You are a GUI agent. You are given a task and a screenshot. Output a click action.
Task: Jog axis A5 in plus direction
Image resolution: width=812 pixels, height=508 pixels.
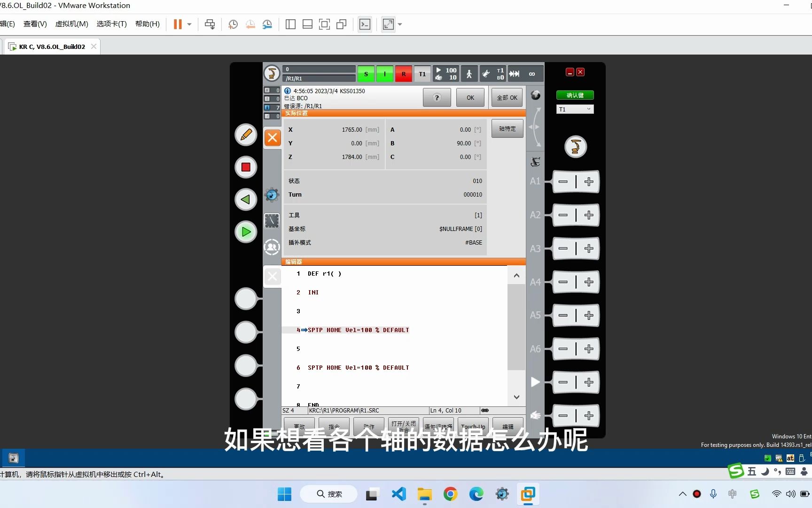click(589, 315)
